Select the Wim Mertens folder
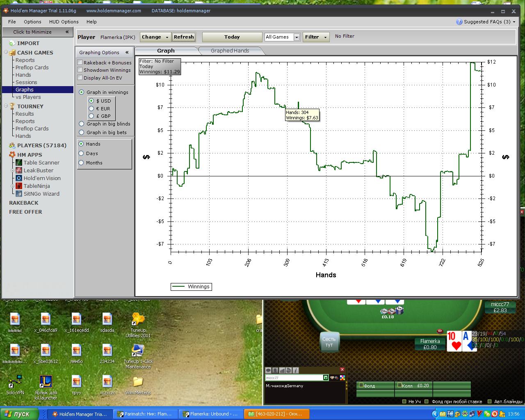The height and width of the screenshot is (420, 525). [138, 385]
